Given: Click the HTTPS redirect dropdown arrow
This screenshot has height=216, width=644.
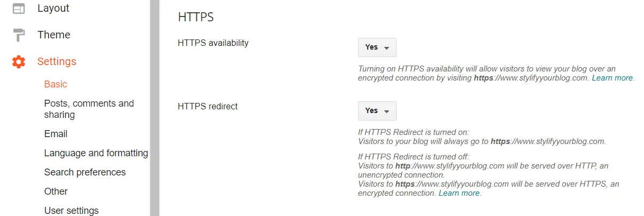Looking at the screenshot, I should 386,111.
